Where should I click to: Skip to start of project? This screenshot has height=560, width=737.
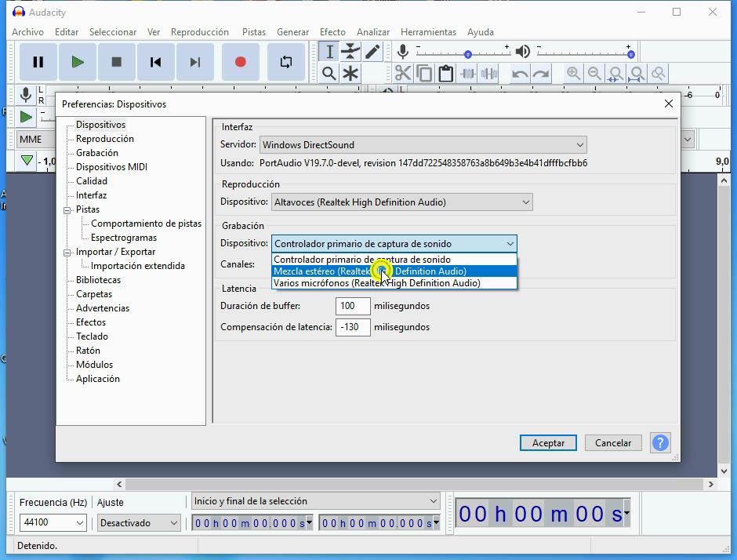coord(155,62)
